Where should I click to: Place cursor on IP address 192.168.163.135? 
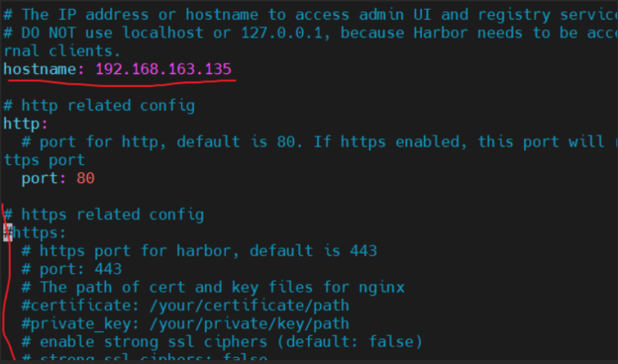tap(163, 69)
